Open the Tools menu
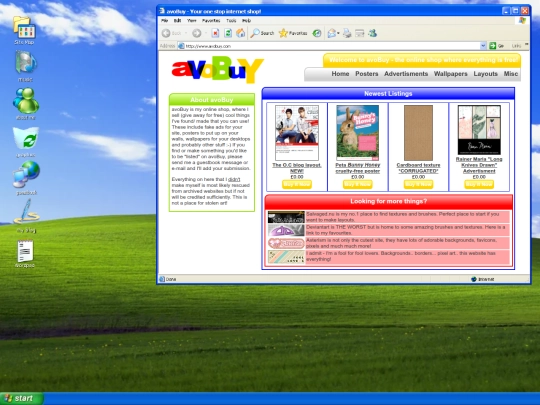This screenshot has width=540, height=405. click(x=231, y=21)
